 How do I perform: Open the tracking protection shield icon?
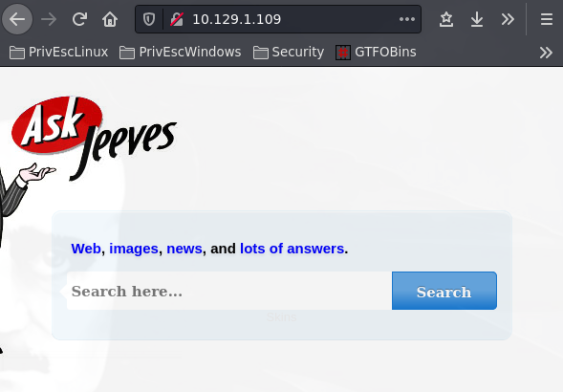click(x=149, y=19)
